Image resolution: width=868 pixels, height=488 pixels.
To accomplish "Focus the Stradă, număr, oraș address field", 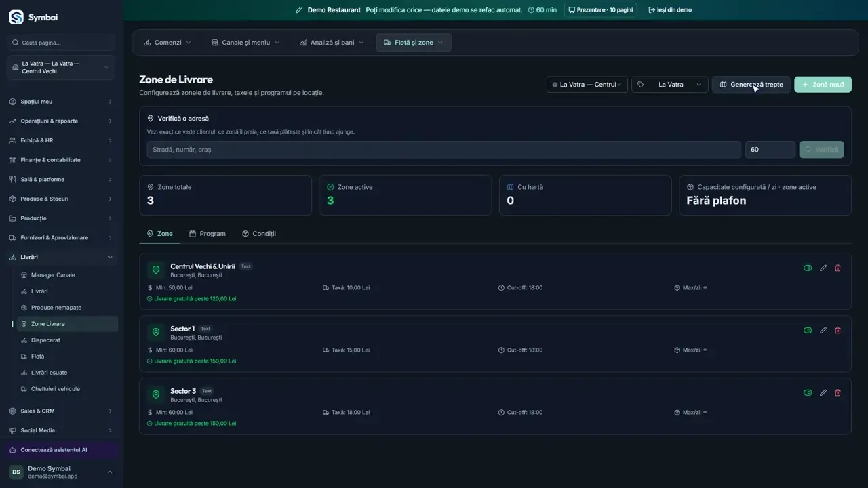I will pyautogui.click(x=443, y=150).
